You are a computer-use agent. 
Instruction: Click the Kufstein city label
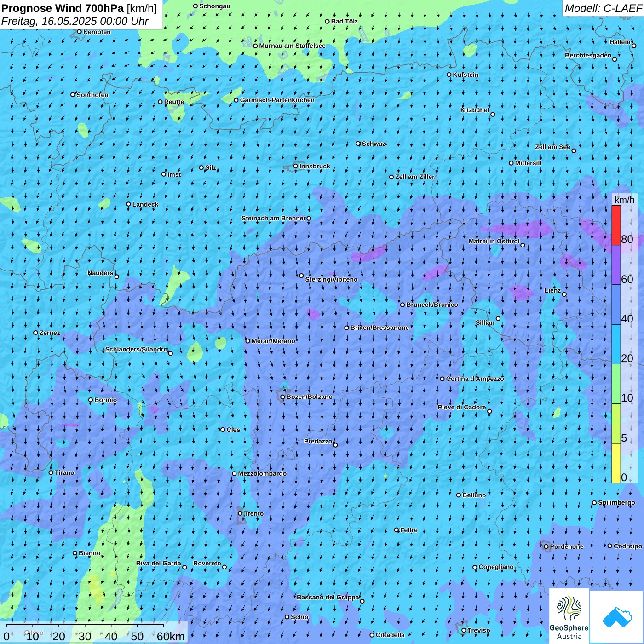point(466,75)
